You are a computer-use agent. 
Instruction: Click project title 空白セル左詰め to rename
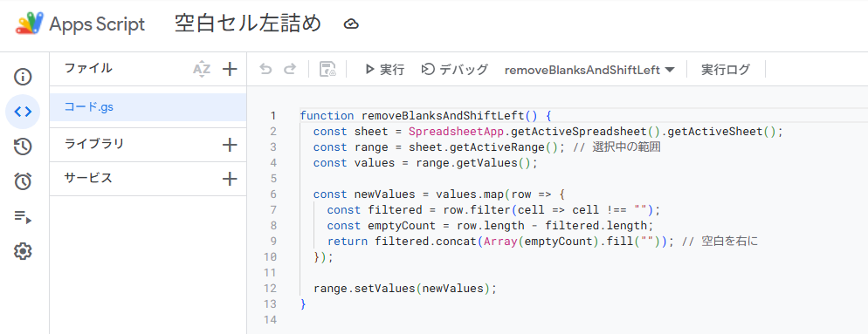coord(247,24)
